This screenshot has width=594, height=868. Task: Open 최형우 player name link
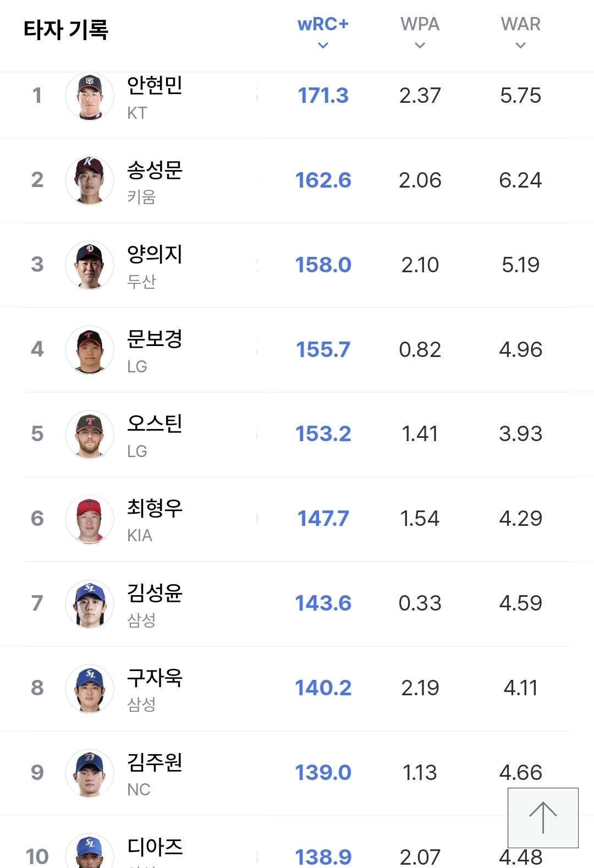pos(155,508)
